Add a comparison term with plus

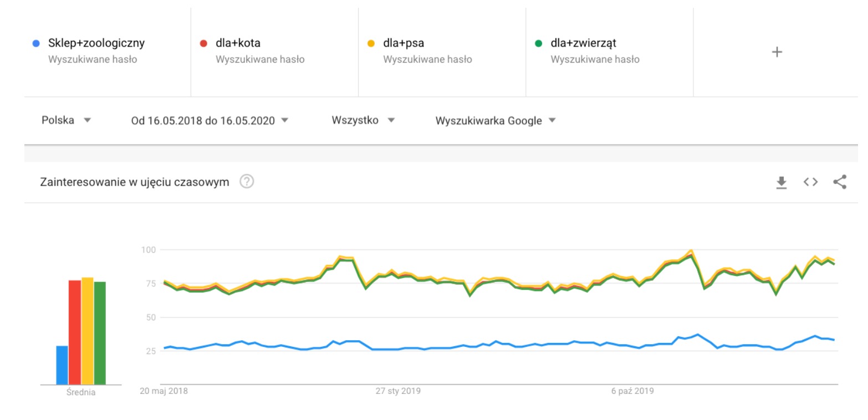click(x=777, y=52)
